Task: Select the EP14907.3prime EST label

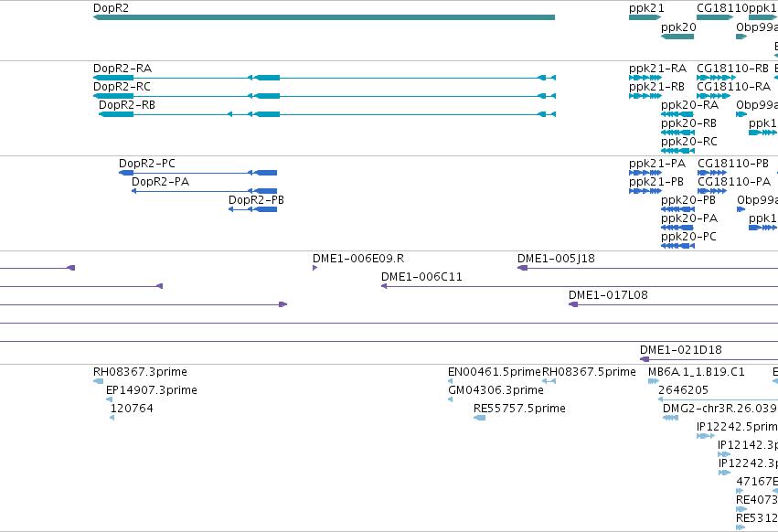Action: (x=152, y=390)
